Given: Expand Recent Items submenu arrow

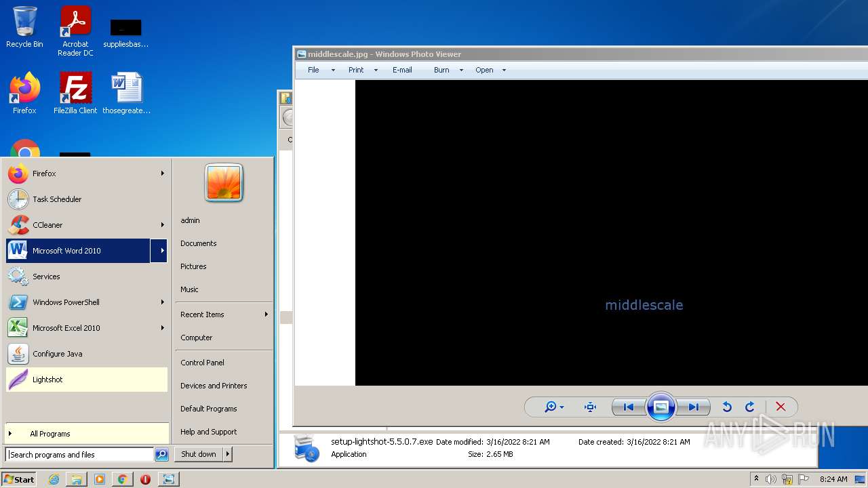Looking at the screenshot, I should pyautogui.click(x=266, y=314).
